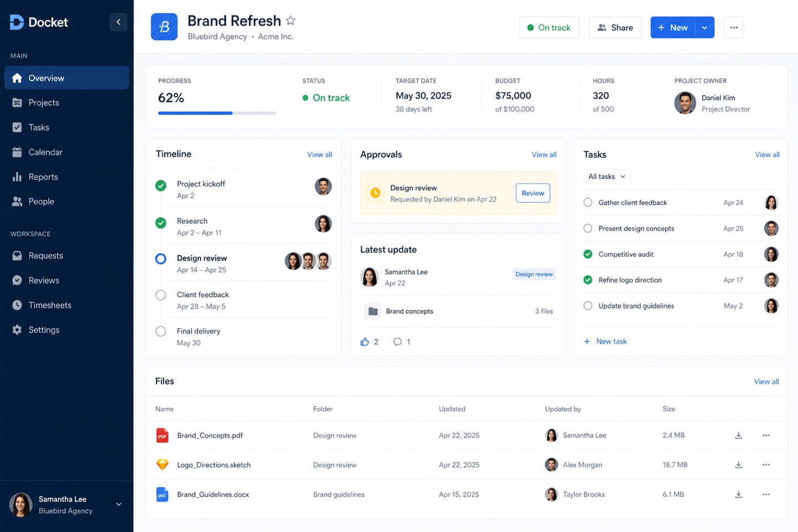The height and width of the screenshot is (532, 798).
Task: Click the Project kickoff completed checkmark
Action: pos(161,186)
